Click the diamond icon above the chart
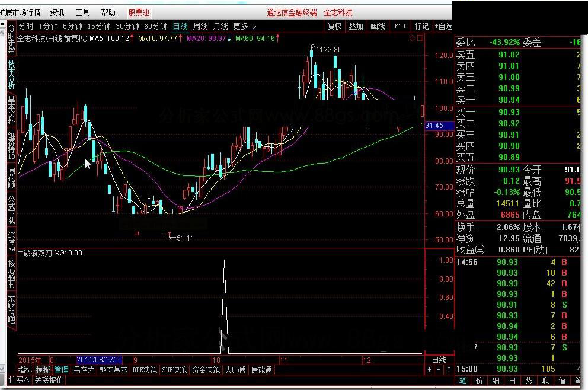Image resolution: width=588 pixels, height=390 pixels. 412,38
